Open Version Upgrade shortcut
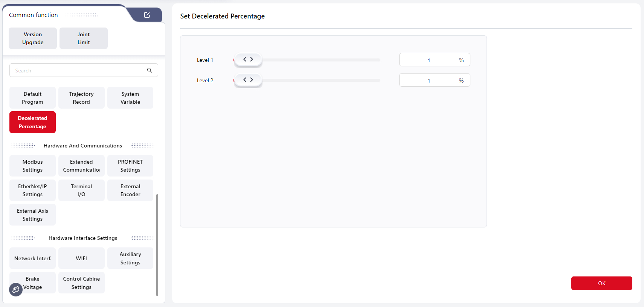The width and height of the screenshot is (644, 307). coord(33,38)
